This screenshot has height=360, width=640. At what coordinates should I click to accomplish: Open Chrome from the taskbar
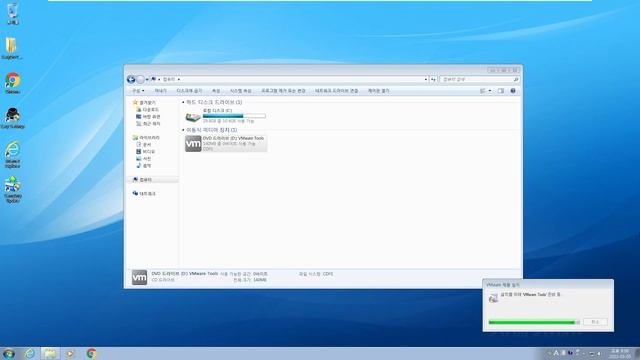91,353
